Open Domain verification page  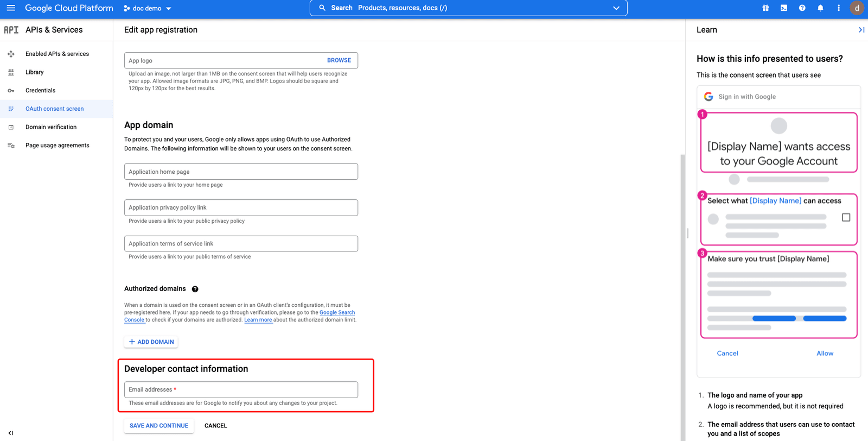pyautogui.click(x=51, y=127)
